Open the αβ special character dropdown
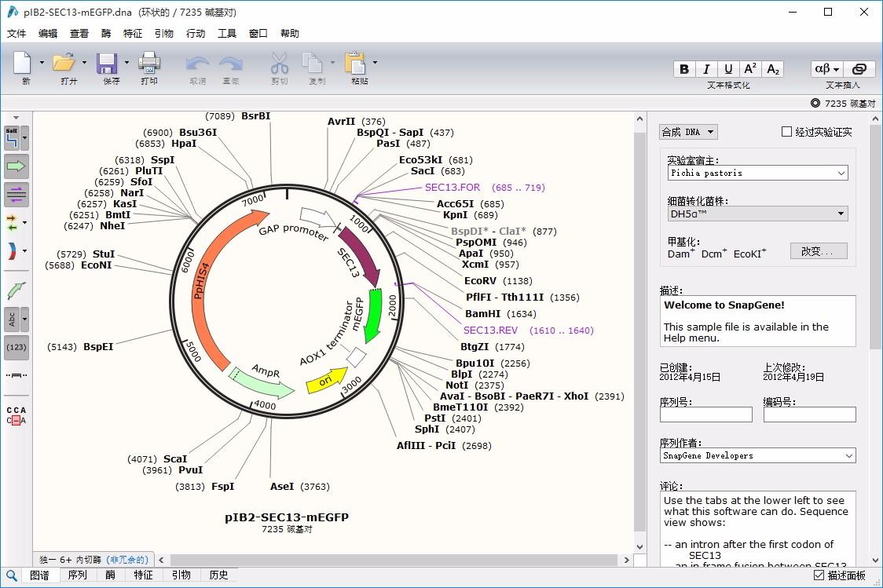 click(826, 68)
